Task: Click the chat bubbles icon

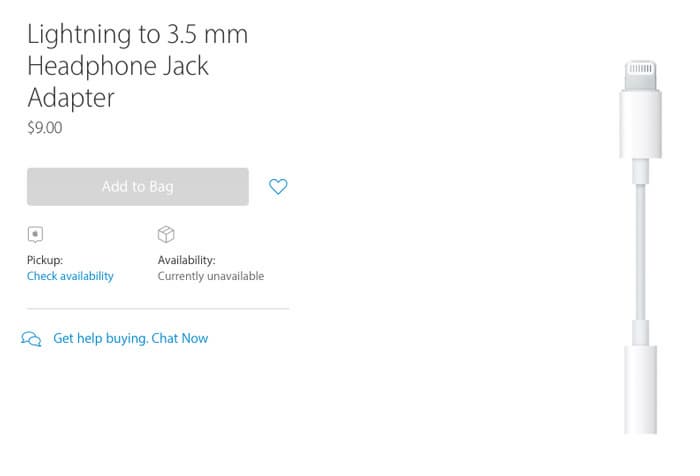Action: tap(31, 339)
